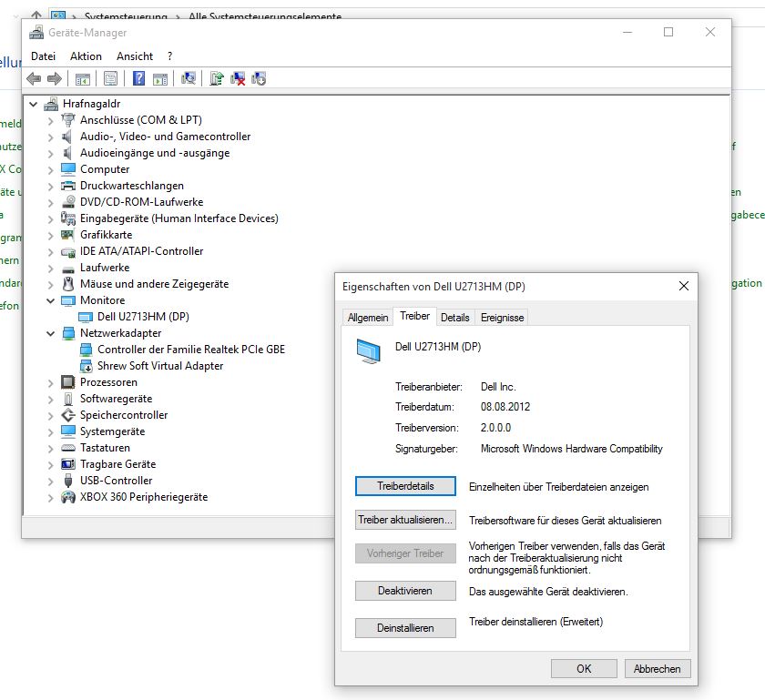Switch to the Ereignisse tab
This screenshot has width=765, height=700.
point(502,318)
